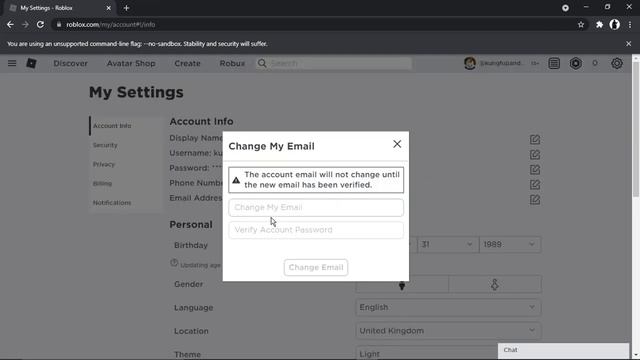The height and width of the screenshot is (360, 640).
Task: Reload the page
Action: pyautogui.click(x=40, y=24)
